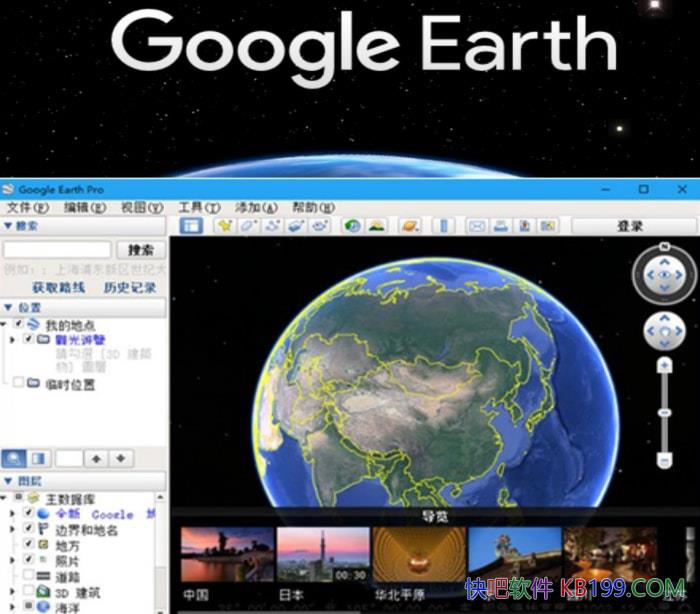
Task: Open the 工具(T) menu
Action: coord(199,208)
